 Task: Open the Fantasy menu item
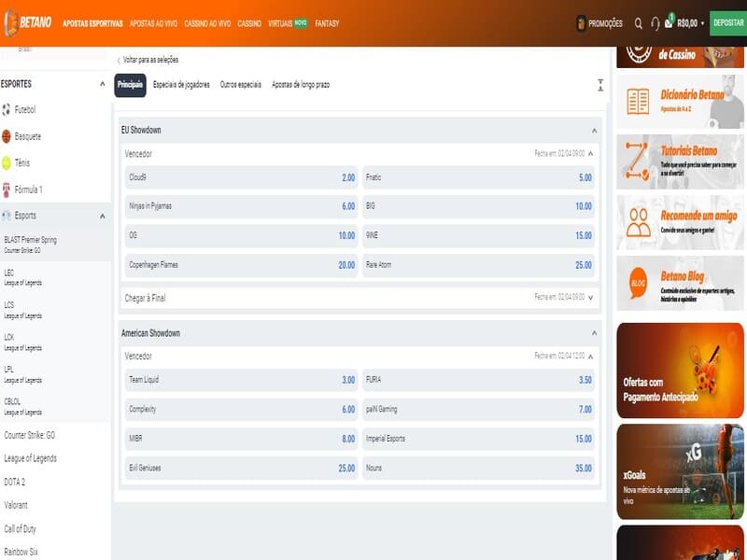(327, 23)
